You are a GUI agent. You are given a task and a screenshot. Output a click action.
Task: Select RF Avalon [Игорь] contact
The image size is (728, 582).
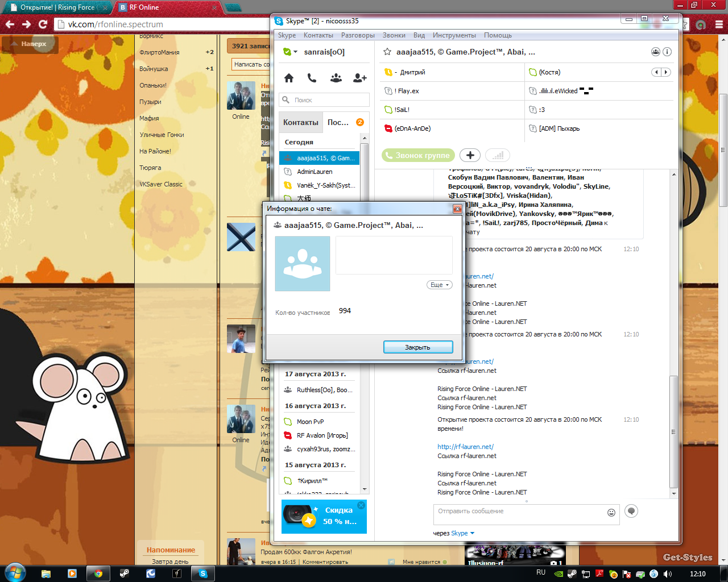coord(320,435)
